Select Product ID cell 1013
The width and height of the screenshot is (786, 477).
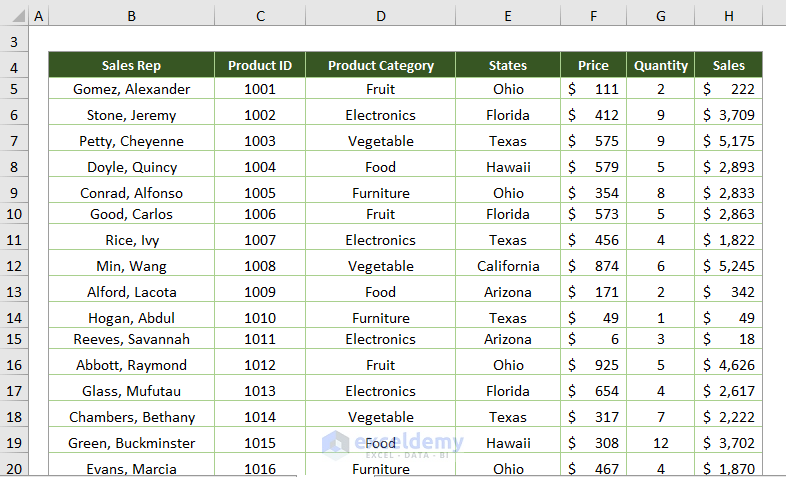(x=260, y=391)
